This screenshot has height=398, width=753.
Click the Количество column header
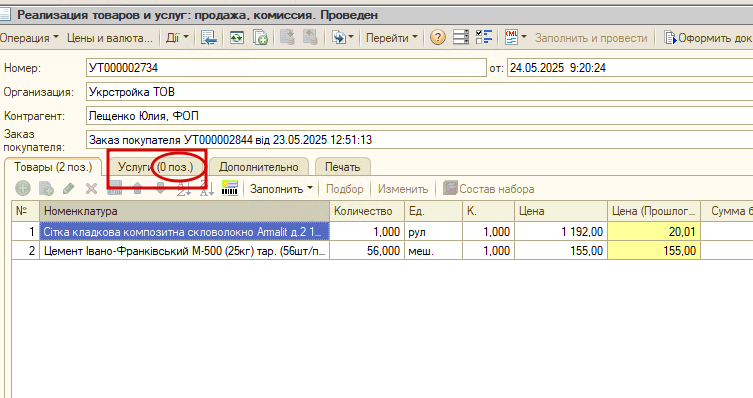367,211
